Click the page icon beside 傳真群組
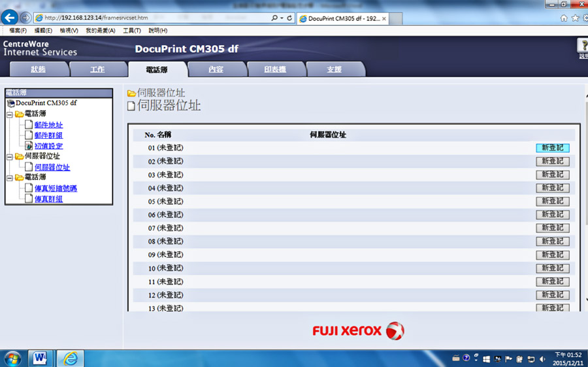The width and height of the screenshot is (588, 367). pyautogui.click(x=29, y=198)
